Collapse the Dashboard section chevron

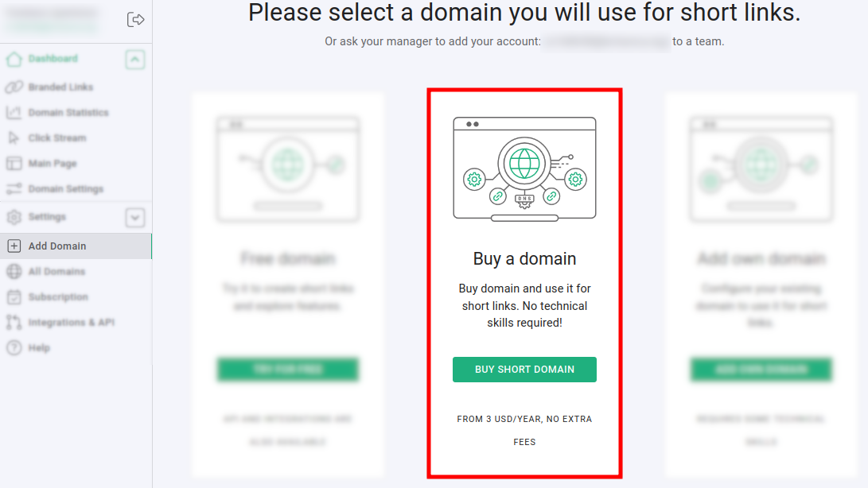point(134,59)
